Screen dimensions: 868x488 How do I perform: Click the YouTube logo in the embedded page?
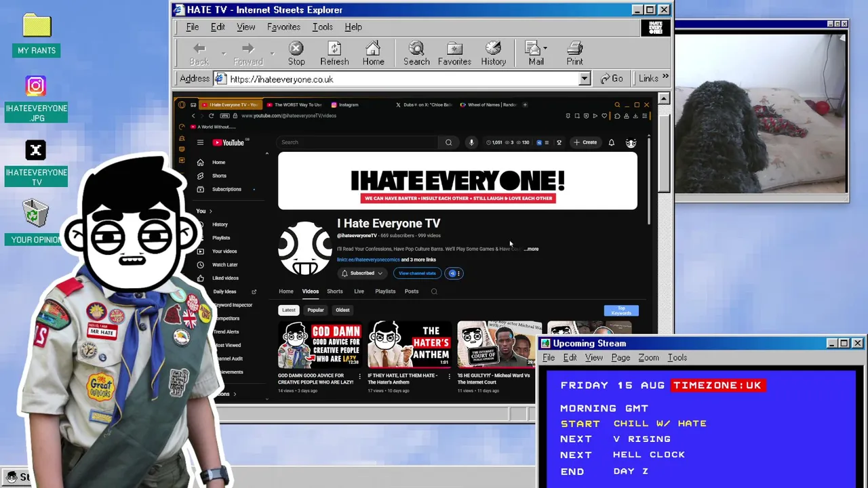pyautogui.click(x=229, y=142)
